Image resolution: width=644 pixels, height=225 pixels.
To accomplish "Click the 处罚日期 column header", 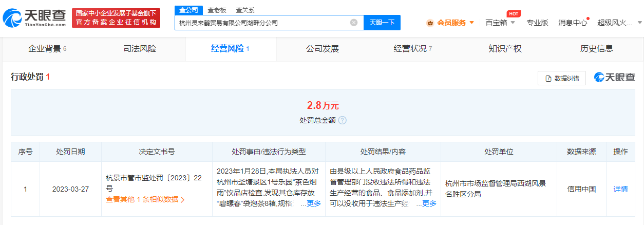I will pyautogui.click(x=70, y=152).
